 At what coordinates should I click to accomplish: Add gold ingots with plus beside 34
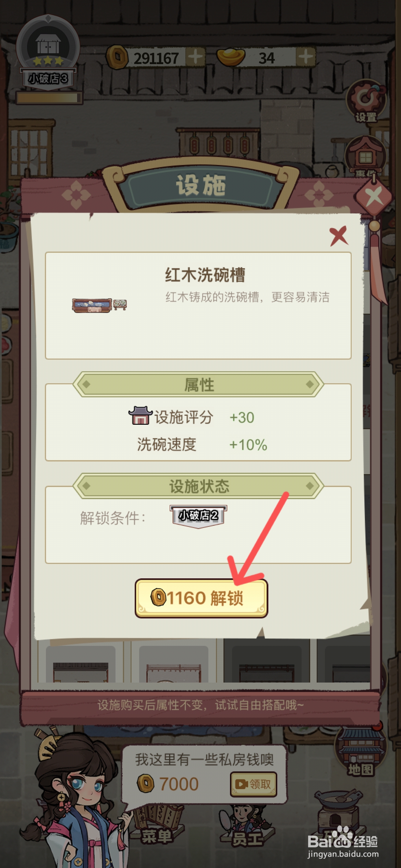pos(305,57)
